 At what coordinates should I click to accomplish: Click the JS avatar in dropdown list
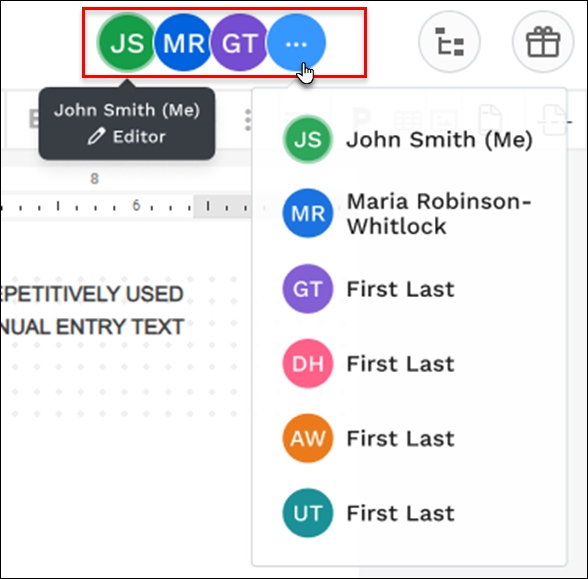pos(308,140)
